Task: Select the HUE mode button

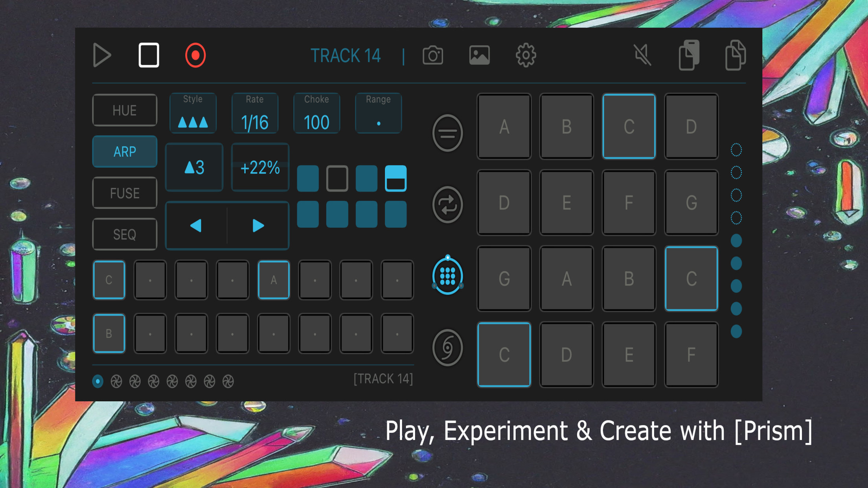Action: pos(124,110)
